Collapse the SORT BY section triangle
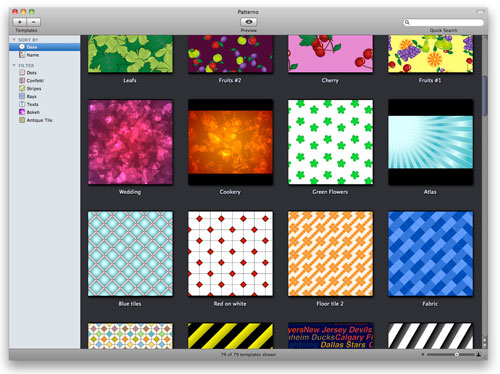 (x=14, y=40)
